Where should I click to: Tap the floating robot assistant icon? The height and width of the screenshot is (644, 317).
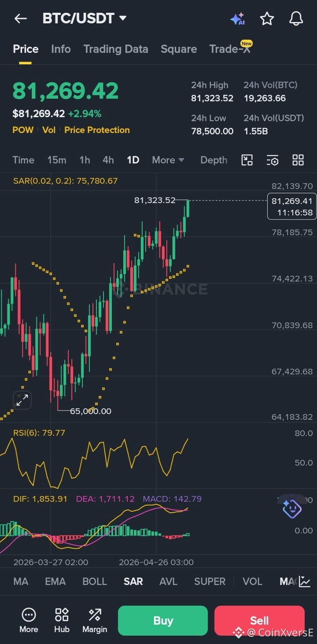[x=291, y=508]
